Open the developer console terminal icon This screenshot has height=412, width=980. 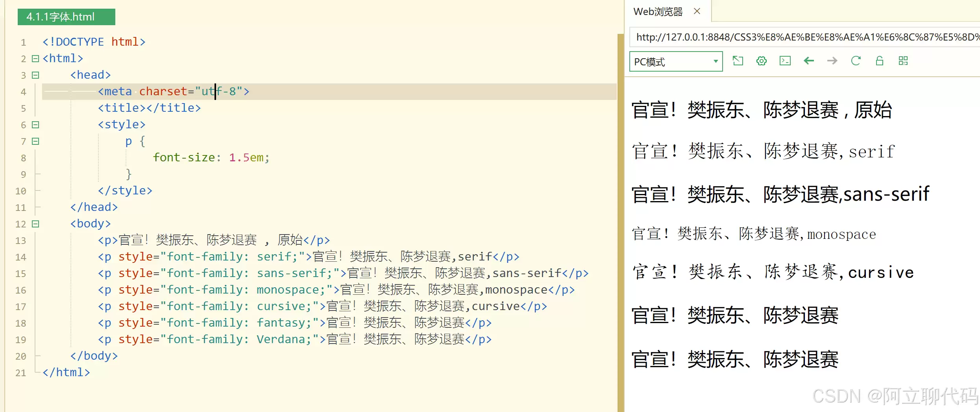pyautogui.click(x=785, y=61)
